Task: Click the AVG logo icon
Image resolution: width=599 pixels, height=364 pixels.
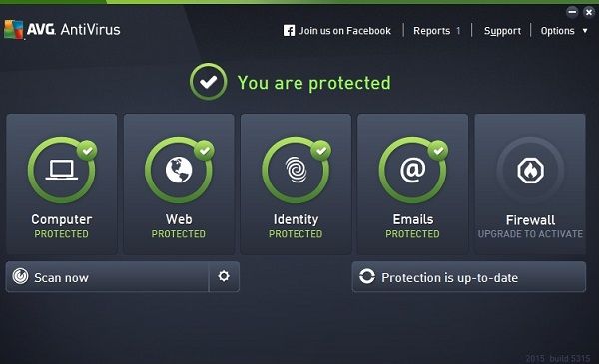Action: point(14,29)
